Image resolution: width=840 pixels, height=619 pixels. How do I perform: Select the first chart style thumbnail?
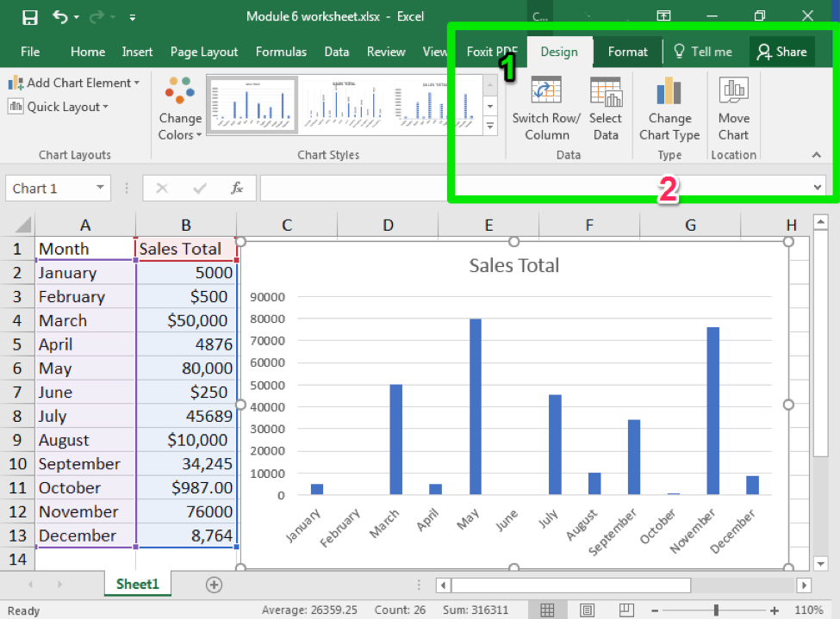pos(252,105)
